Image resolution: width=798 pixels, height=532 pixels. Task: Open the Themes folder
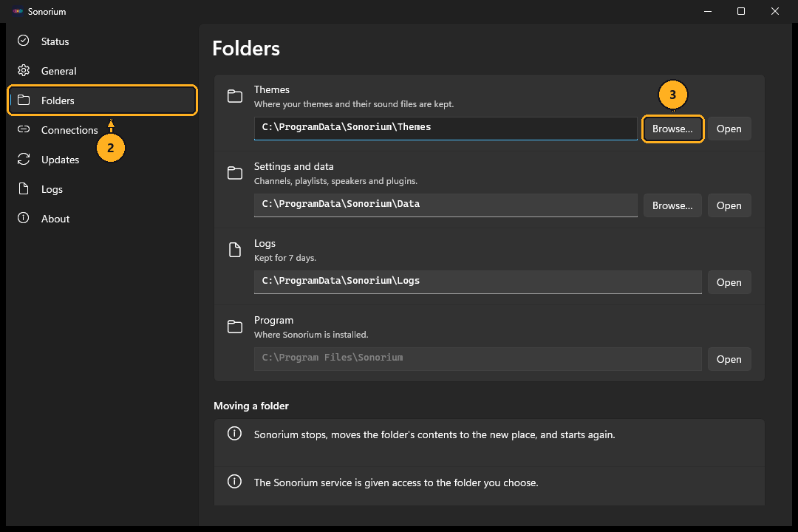[729, 129]
